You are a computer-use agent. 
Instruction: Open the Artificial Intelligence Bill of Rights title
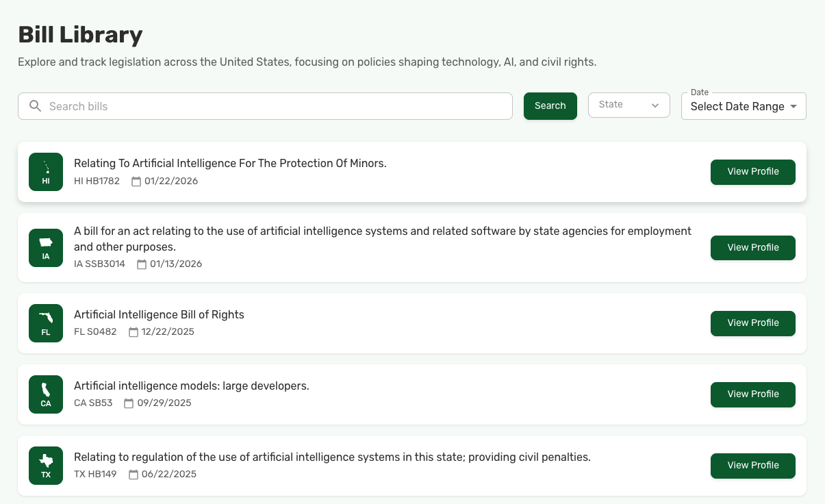click(x=159, y=314)
